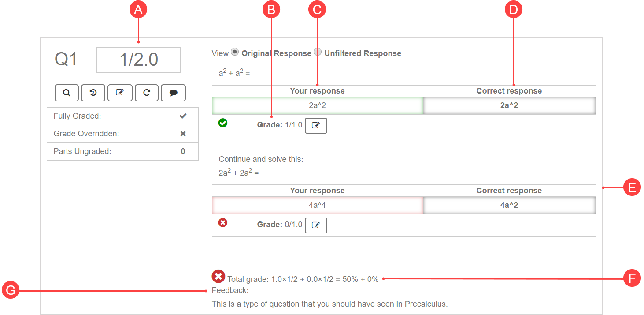Open the speech bubble comment button
The width and height of the screenshot is (644, 315).
174,93
